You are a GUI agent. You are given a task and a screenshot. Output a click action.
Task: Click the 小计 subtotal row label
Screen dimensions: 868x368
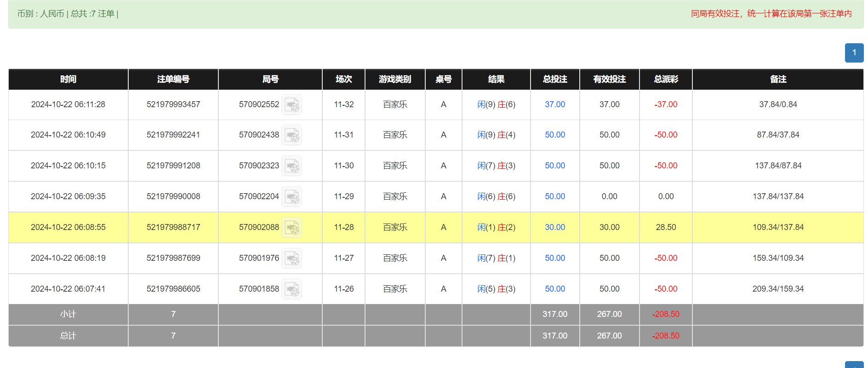tap(68, 314)
